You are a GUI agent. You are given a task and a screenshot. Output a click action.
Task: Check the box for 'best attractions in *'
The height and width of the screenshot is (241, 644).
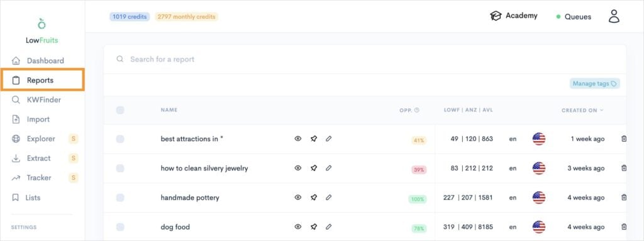coord(120,139)
